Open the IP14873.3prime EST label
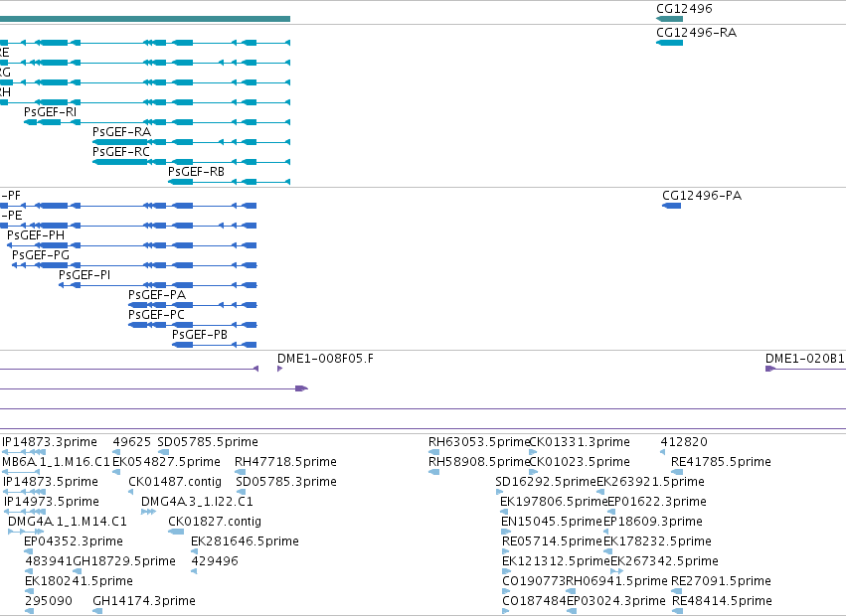 (x=50, y=442)
